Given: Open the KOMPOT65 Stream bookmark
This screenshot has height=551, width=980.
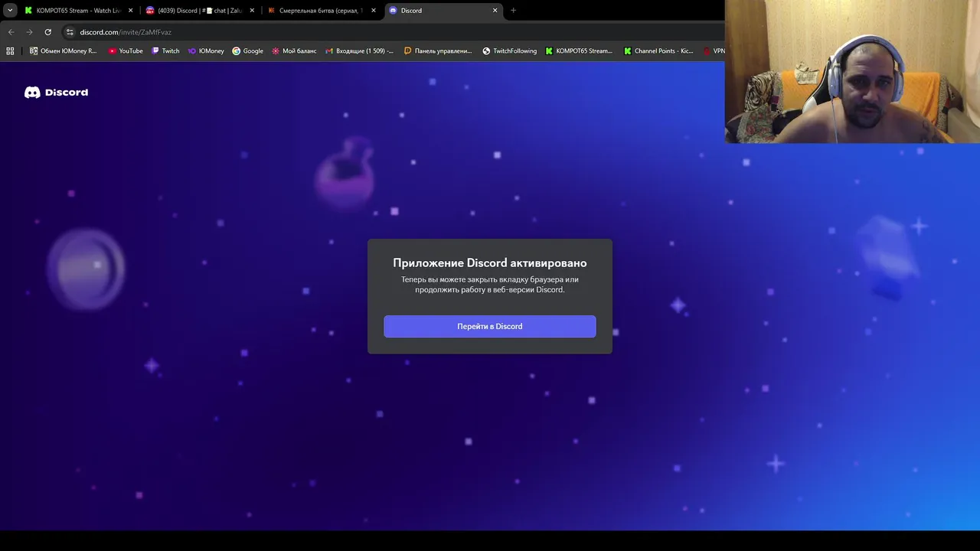Looking at the screenshot, I should point(579,51).
